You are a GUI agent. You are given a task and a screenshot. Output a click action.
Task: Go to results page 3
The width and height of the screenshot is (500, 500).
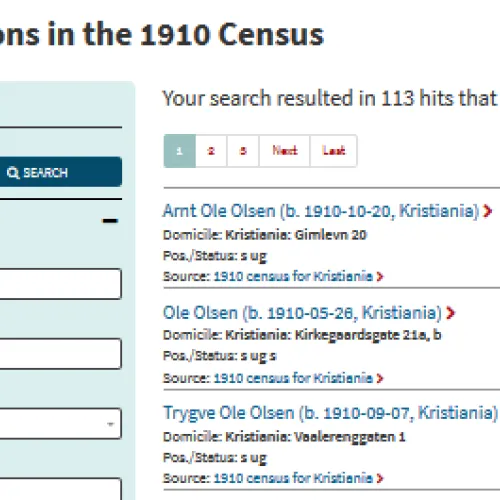[x=243, y=151]
